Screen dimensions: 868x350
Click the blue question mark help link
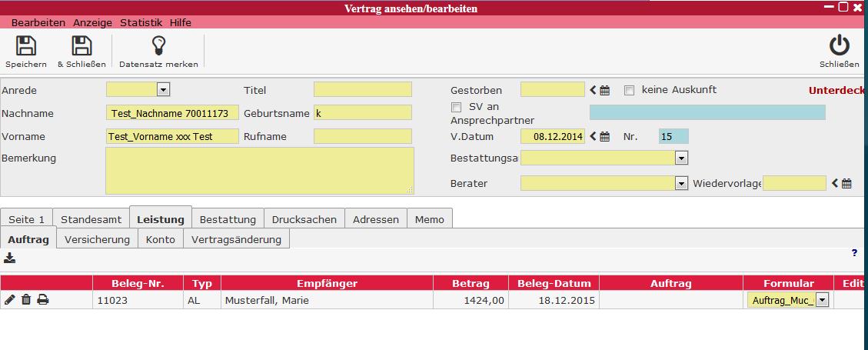point(854,252)
